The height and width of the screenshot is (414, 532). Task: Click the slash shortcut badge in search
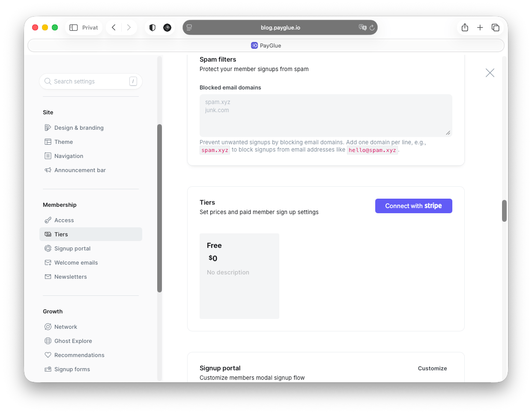pyautogui.click(x=133, y=81)
